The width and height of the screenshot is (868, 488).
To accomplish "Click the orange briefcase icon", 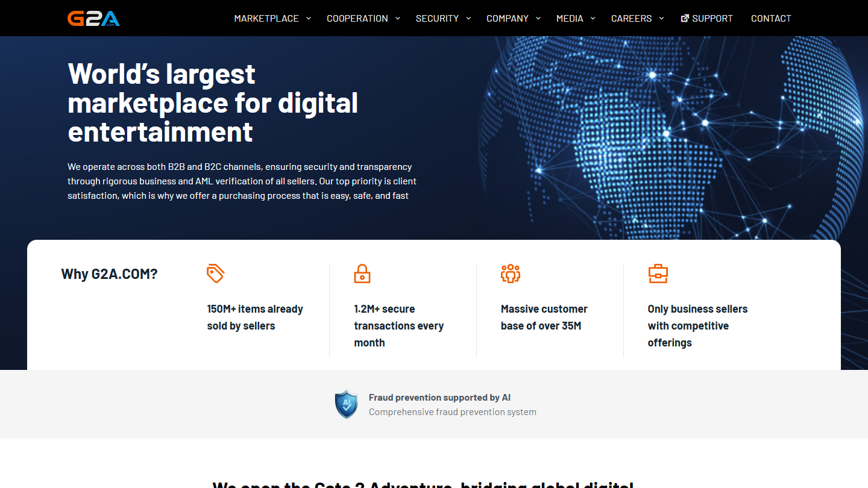I will coord(658,274).
